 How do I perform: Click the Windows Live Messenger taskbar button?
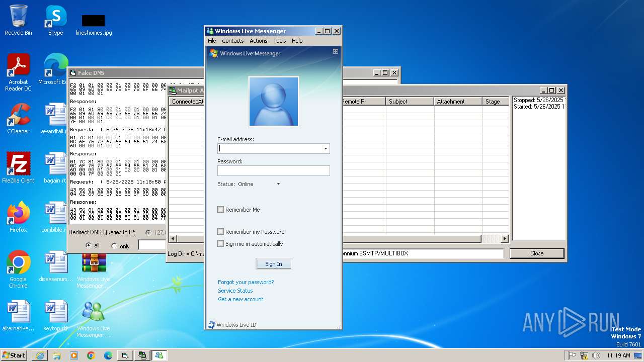click(x=159, y=355)
